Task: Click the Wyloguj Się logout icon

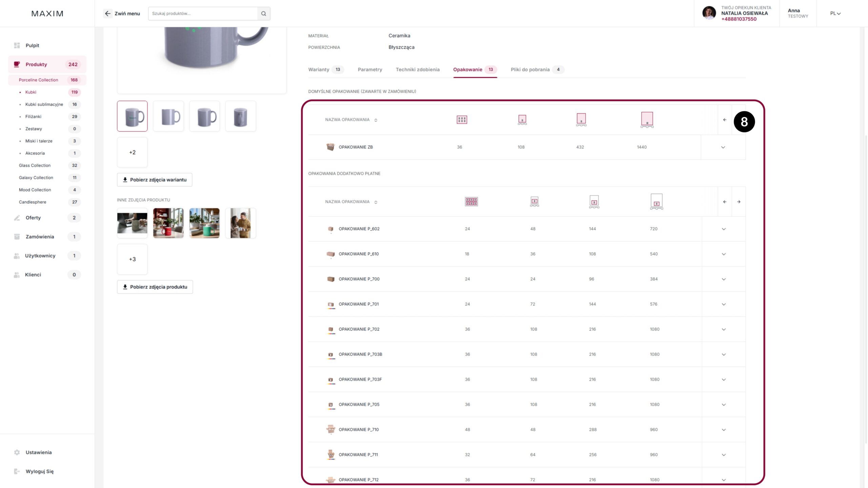Action: [17, 471]
